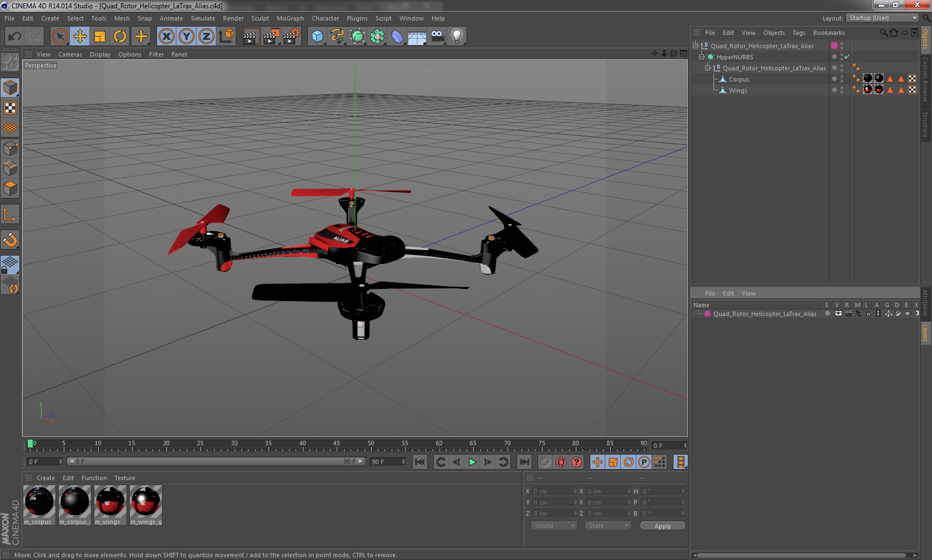Enable Edges mode
The width and height of the screenshot is (932, 560).
pos(11,169)
